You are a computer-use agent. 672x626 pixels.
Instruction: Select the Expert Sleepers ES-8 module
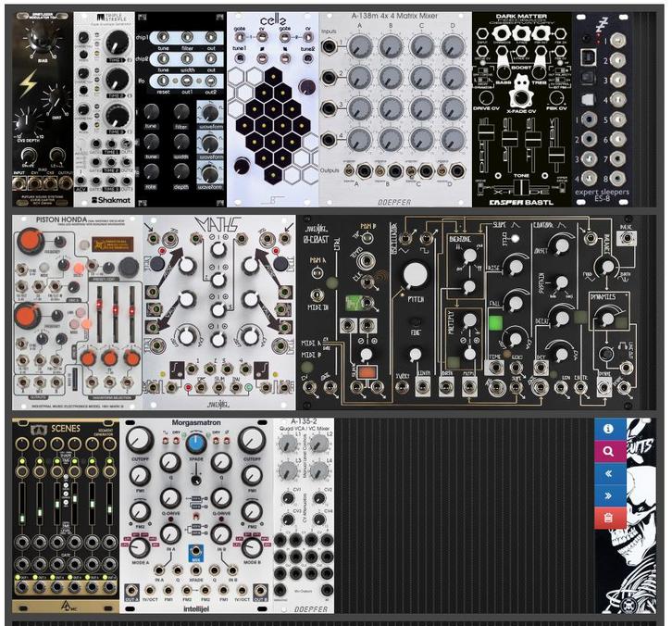pos(603,109)
